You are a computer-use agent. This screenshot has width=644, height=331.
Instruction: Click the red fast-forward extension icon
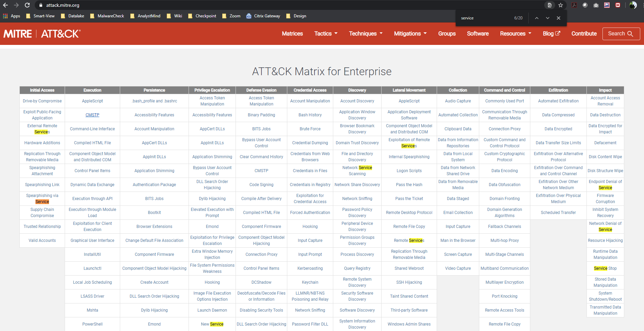click(618, 5)
